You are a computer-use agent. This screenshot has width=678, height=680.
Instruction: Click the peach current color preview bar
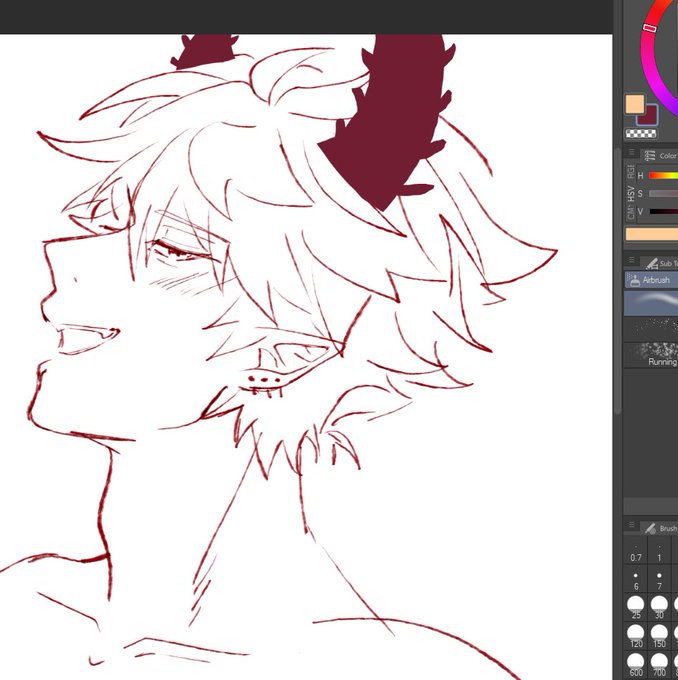[x=652, y=234]
